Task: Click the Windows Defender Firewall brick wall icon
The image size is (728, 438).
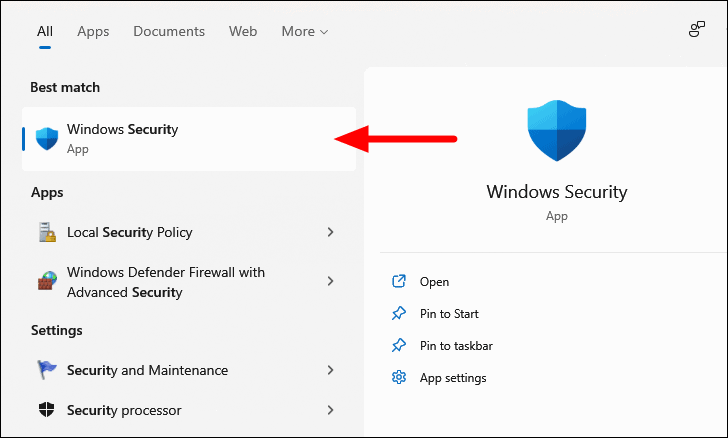Action: [x=47, y=281]
